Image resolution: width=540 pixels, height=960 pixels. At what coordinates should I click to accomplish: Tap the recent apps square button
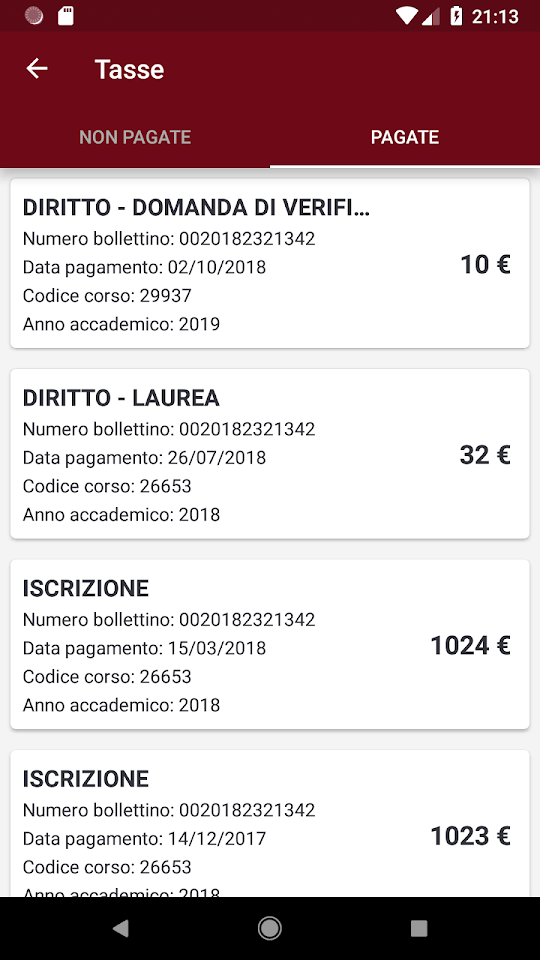click(x=419, y=928)
